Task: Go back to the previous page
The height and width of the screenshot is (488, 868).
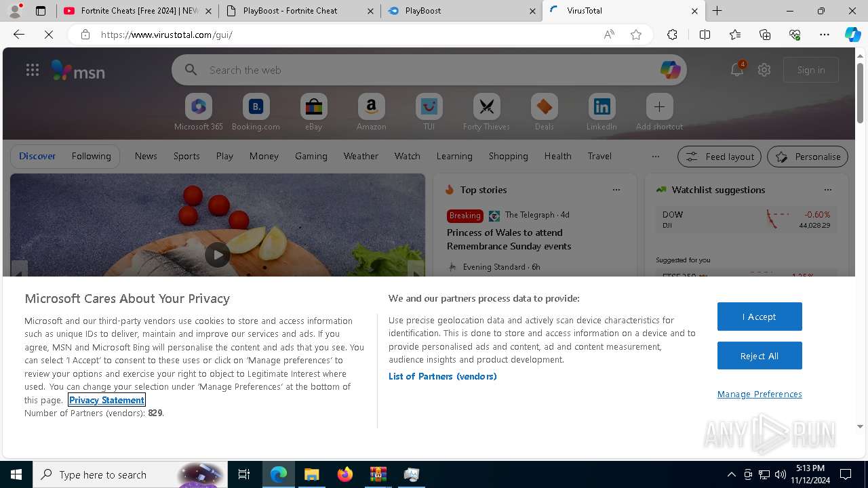Action: pos(19,35)
